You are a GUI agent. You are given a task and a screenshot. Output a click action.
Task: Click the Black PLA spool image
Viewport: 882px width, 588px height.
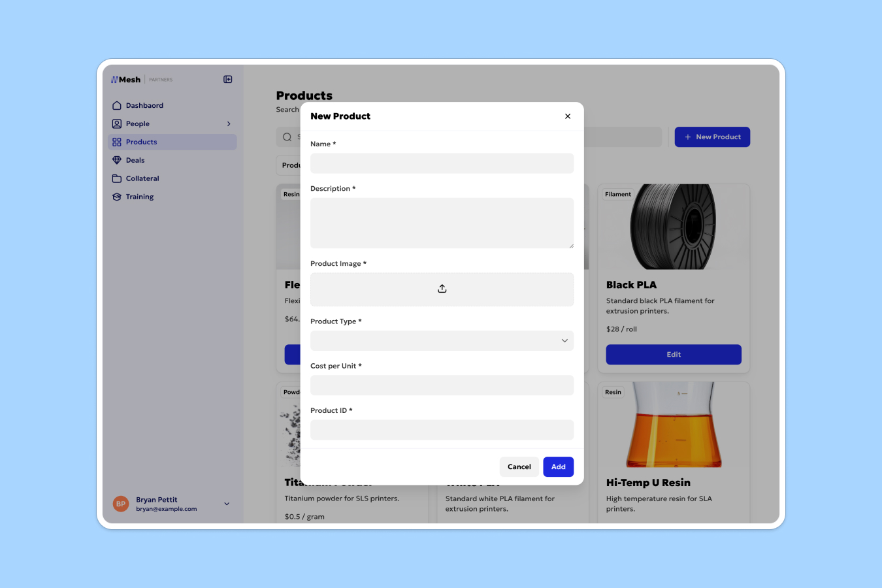[x=674, y=227]
